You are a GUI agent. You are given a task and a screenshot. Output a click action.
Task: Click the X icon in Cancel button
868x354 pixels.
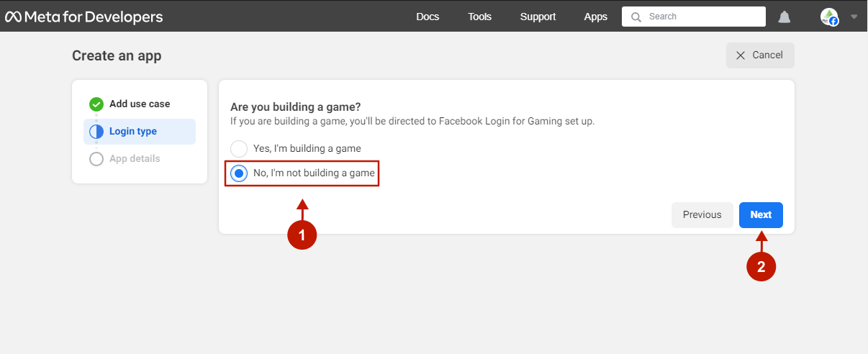(741, 55)
